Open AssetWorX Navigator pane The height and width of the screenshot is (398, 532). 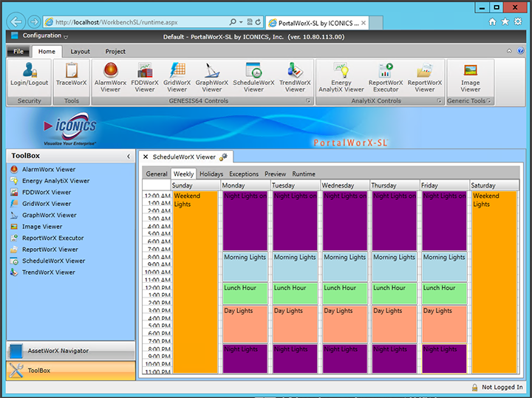point(71,351)
